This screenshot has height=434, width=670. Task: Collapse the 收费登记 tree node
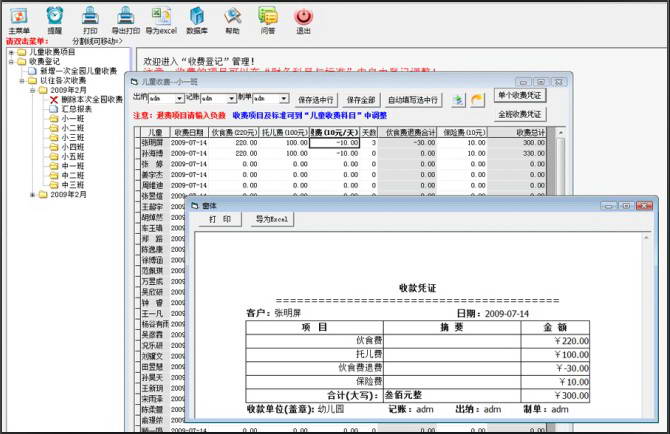(12, 62)
